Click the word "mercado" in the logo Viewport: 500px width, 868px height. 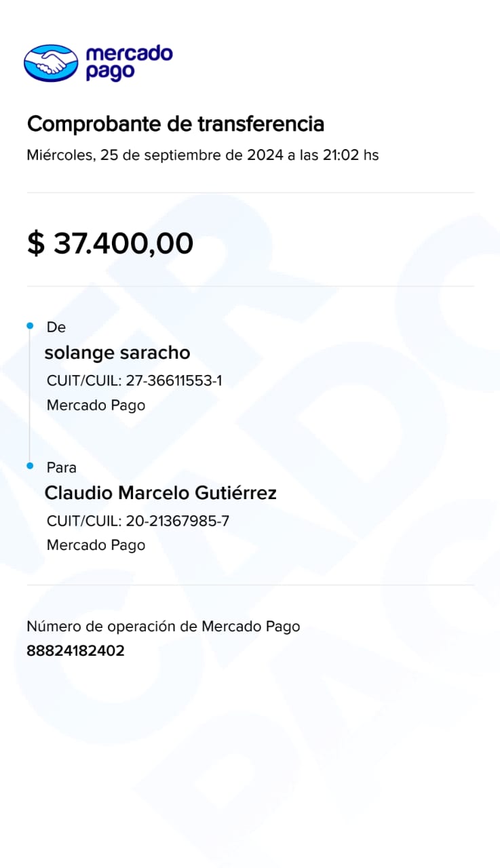pos(129,54)
